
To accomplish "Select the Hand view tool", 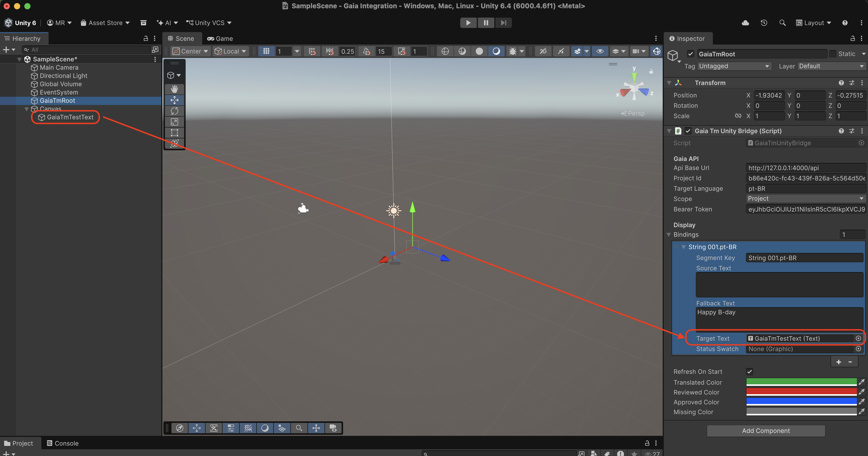I will 174,89.
